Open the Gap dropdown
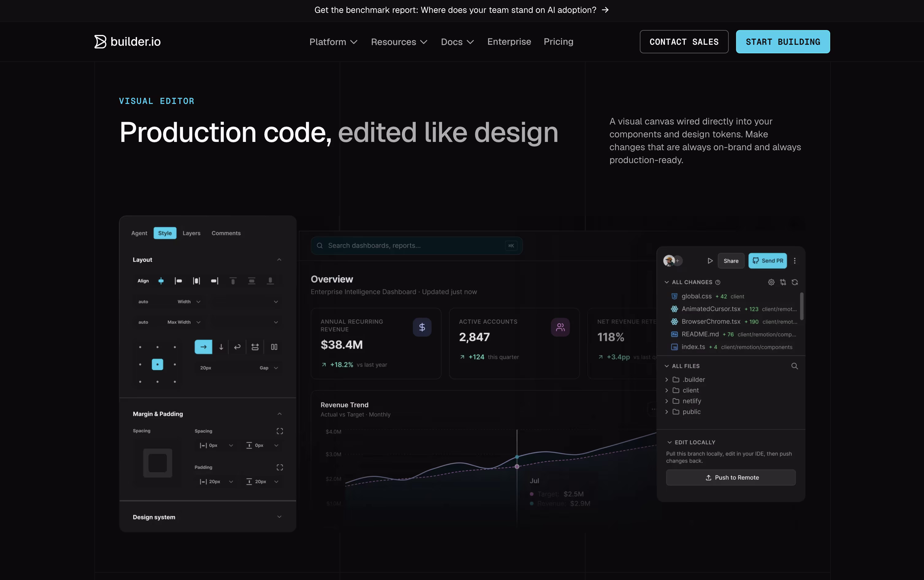 [x=276, y=368]
